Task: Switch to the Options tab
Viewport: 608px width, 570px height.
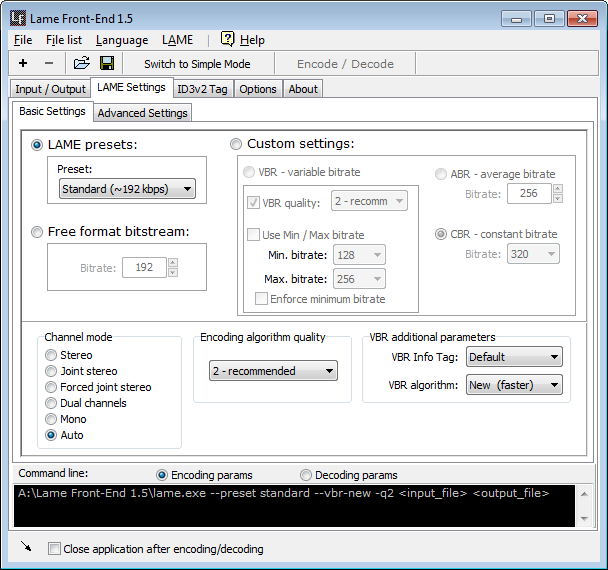Action: coord(258,89)
